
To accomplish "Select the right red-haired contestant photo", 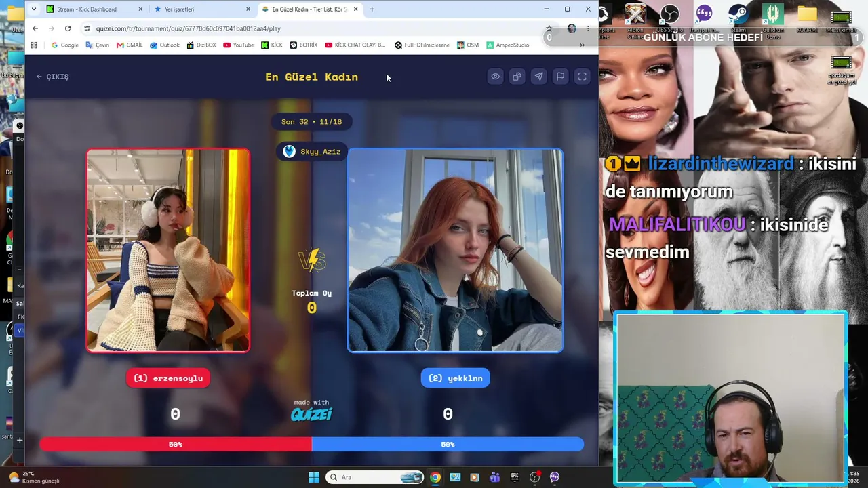I will coord(455,251).
